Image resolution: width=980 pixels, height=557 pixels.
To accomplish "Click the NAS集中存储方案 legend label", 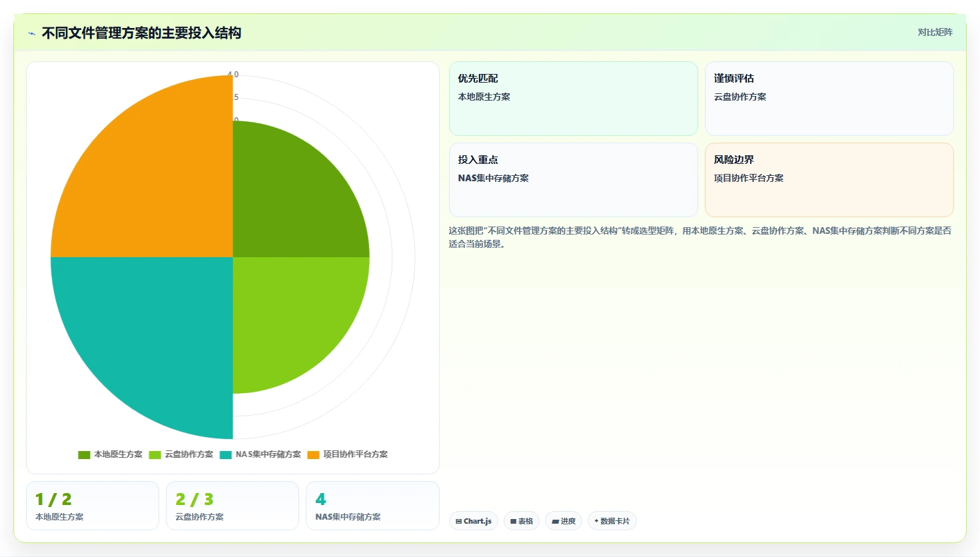I will tap(268, 454).
